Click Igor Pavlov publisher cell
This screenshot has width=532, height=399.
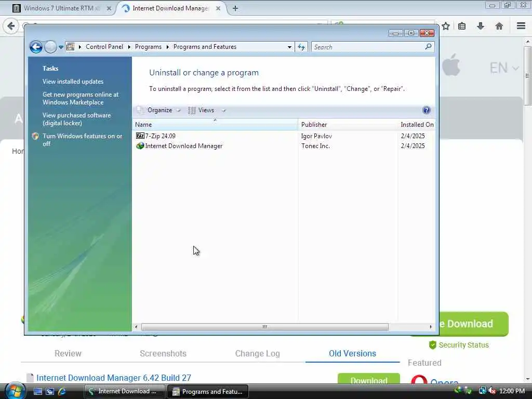click(316, 136)
